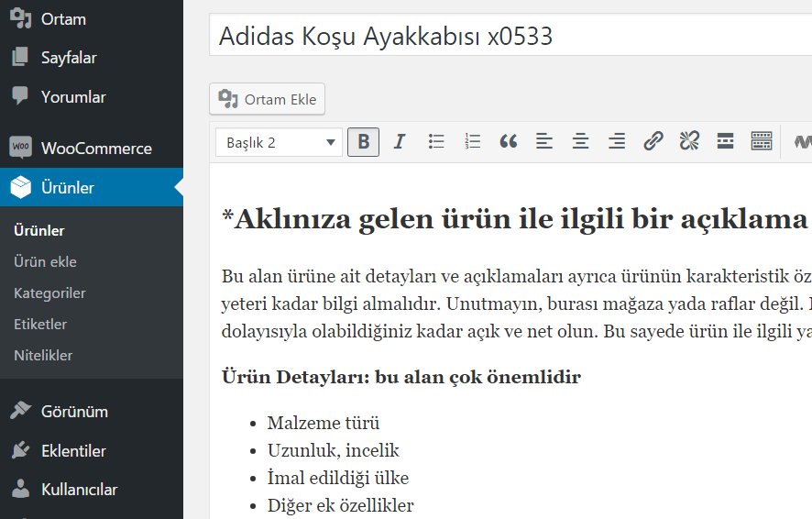Open Eklentiler menu in sidebar

pos(73,450)
